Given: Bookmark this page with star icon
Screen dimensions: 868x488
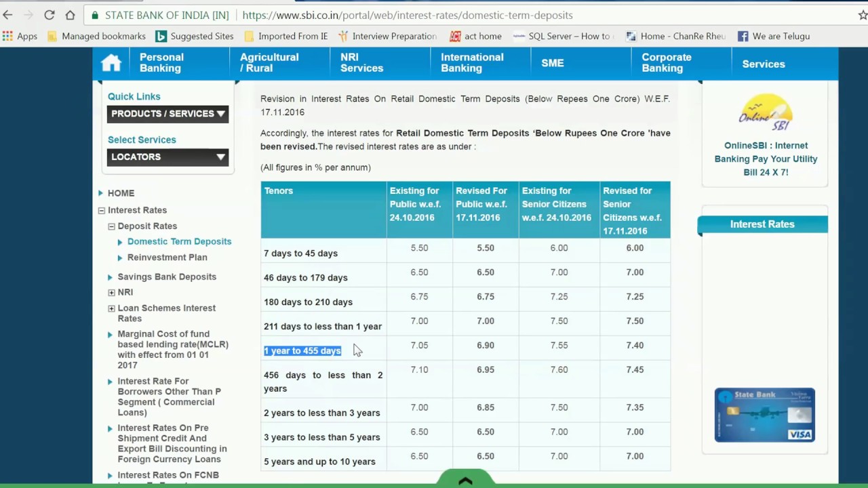Looking at the screenshot, I should click(863, 15).
